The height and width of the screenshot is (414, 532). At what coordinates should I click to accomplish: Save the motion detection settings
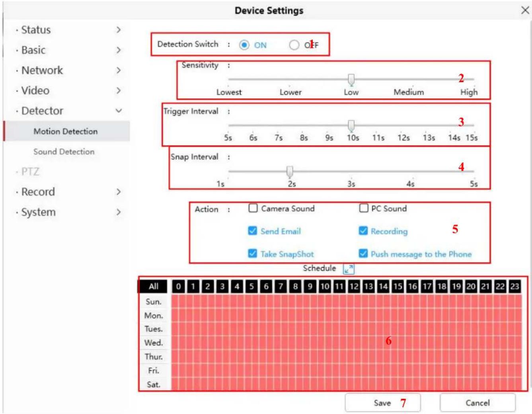point(382,403)
